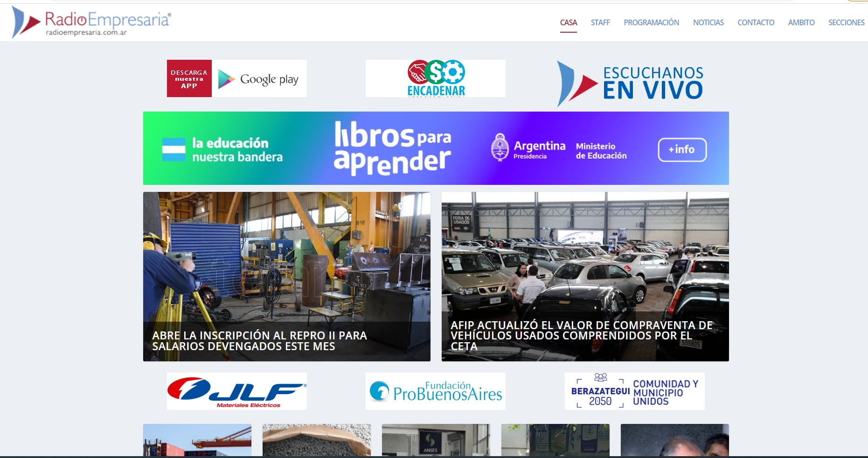Screen dimensions: 868x458
Task: Open the AMBITO menu item
Action: coord(801,22)
